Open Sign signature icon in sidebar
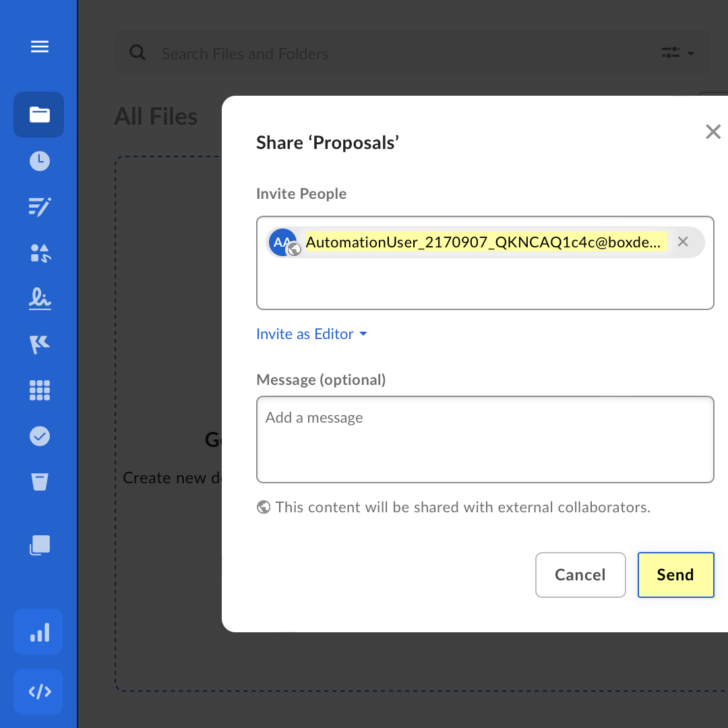Screen dimensions: 728x728 [40, 299]
